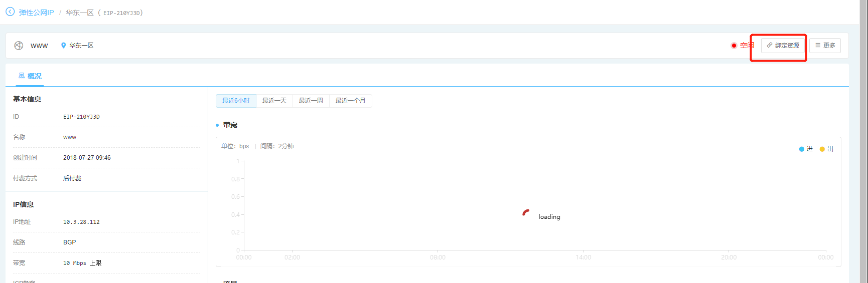Viewport: 868px width, 283px height.
Task: Click the 华东一区 breadcrumb text
Action: [x=80, y=13]
